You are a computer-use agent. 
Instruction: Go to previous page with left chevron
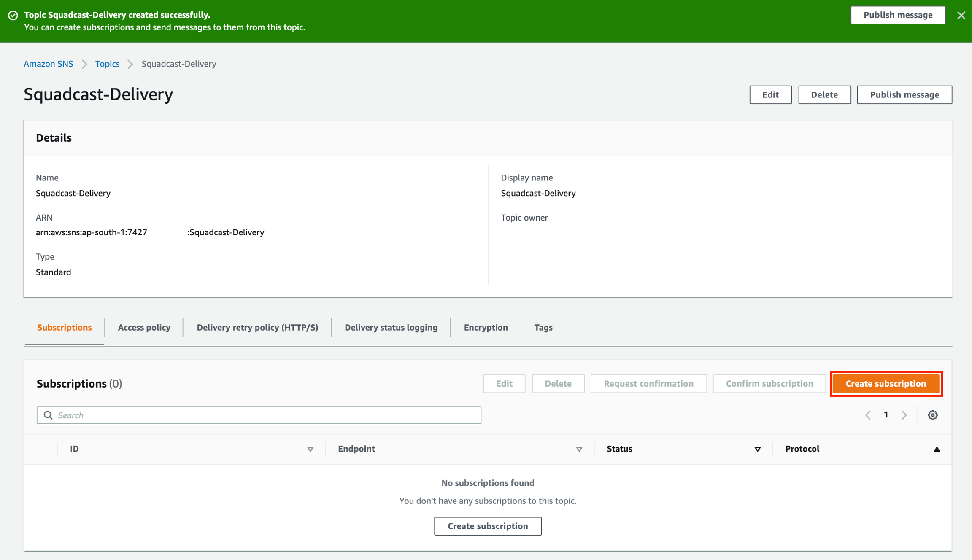tap(868, 415)
